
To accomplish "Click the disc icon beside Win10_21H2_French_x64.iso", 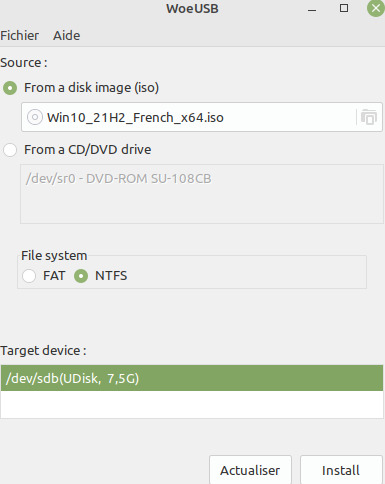I will pyautogui.click(x=35, y=117).
